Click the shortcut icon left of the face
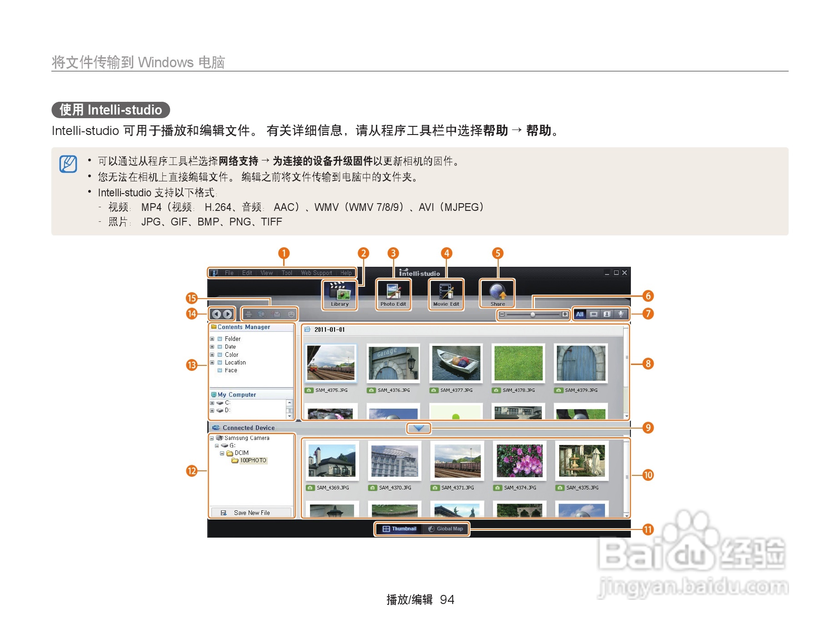Image resolution: width=840 pixels, height=634 pixels. point(277,314)
